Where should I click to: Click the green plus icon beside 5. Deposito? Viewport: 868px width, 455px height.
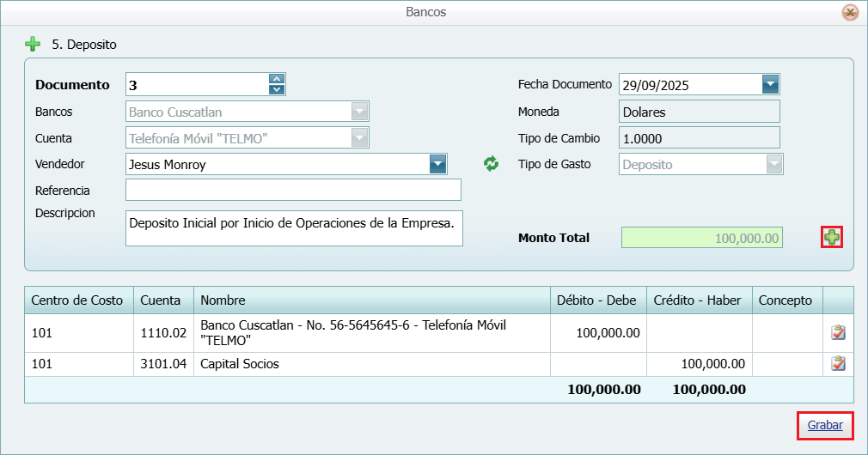click(33, 44)
